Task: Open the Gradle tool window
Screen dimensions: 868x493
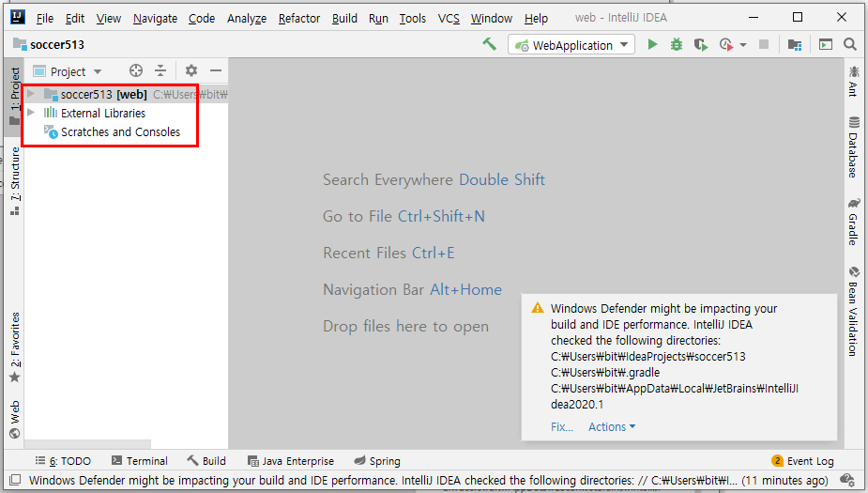Action: pos(853,221)
